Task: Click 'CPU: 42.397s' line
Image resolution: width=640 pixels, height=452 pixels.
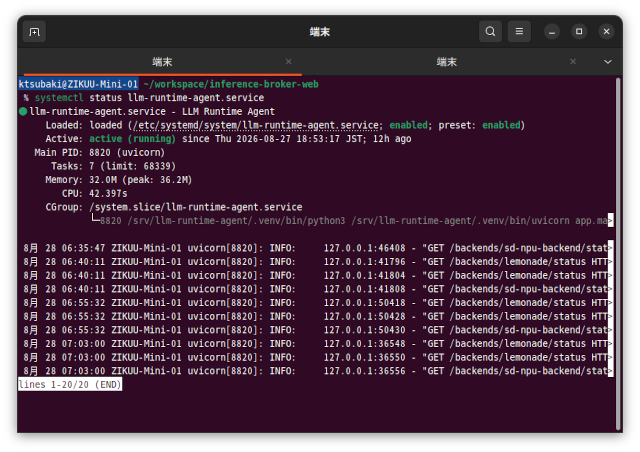Action: pos(95,194)
